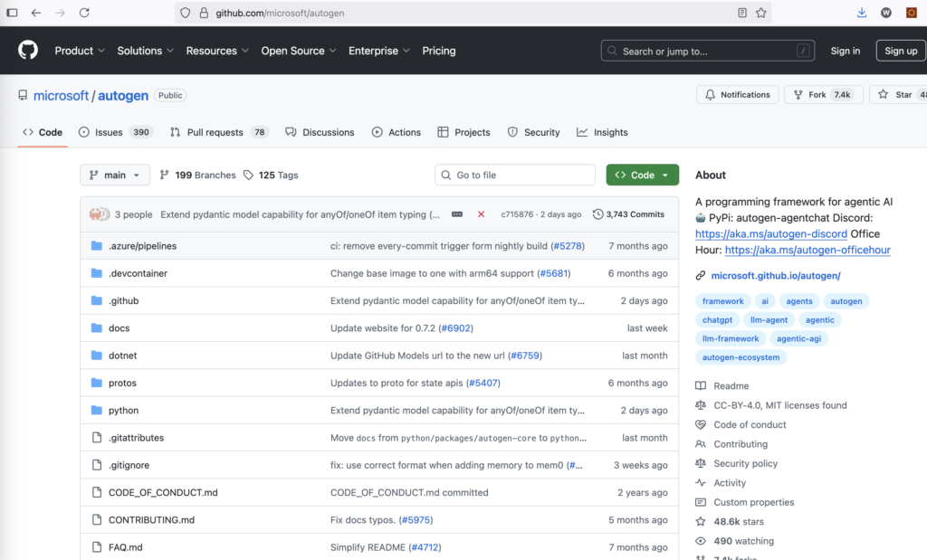Image resolution: width=927 pixels, height=560 pixels.
Task: Open the Projects tab
Action: tap(464, 132)
